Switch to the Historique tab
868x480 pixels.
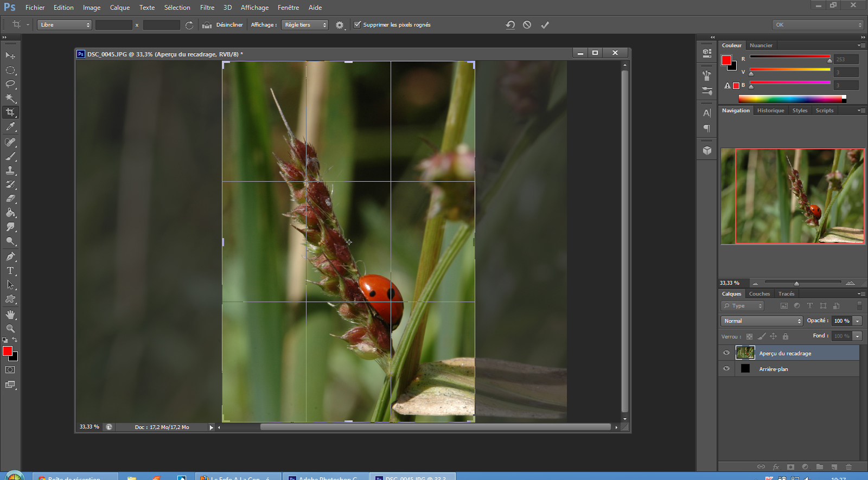click(770, 111)
